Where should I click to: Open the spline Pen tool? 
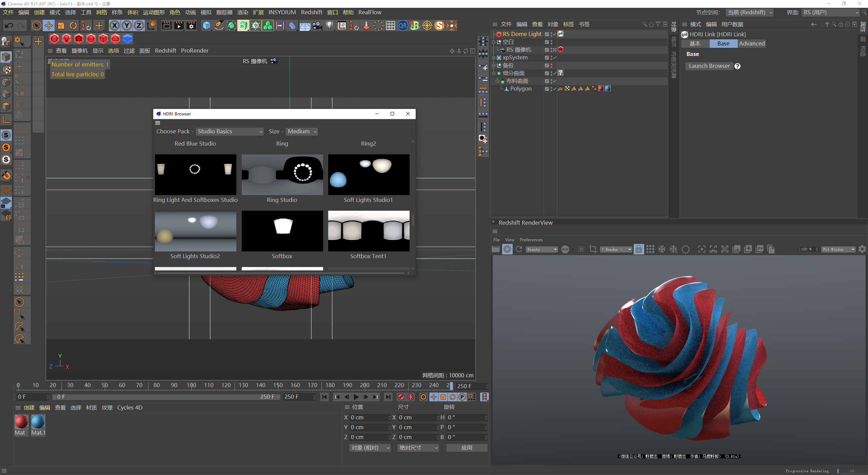coord(219,25)
